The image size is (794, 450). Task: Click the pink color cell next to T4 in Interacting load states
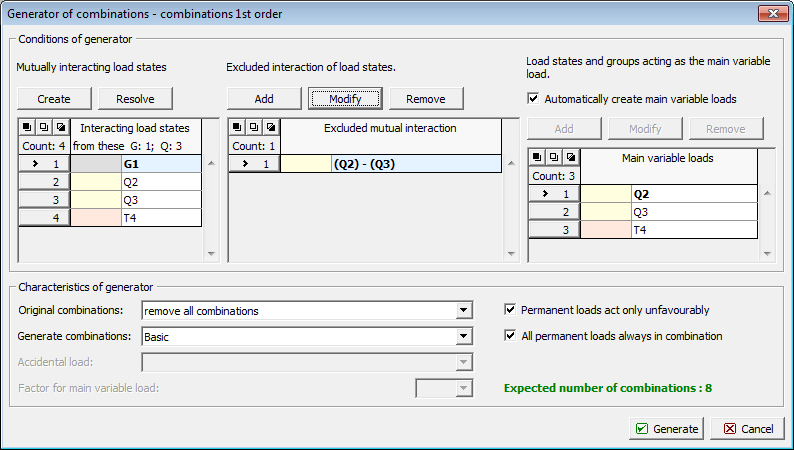95,217
